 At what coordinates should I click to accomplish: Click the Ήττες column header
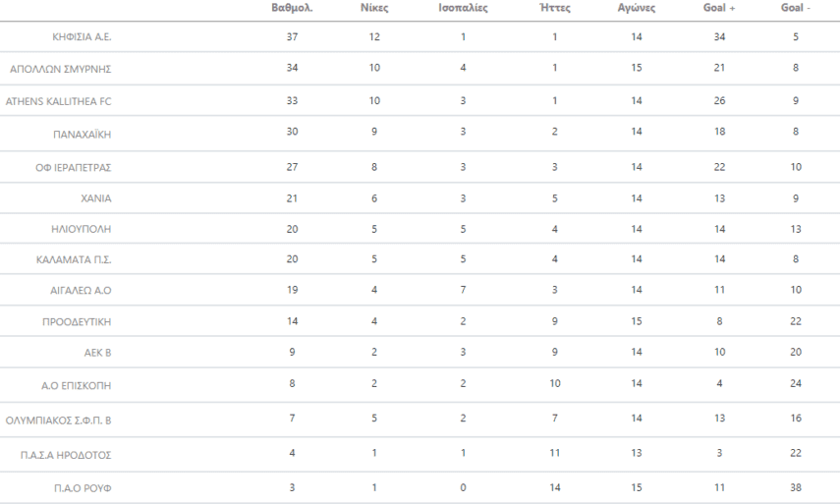[555, 8]
